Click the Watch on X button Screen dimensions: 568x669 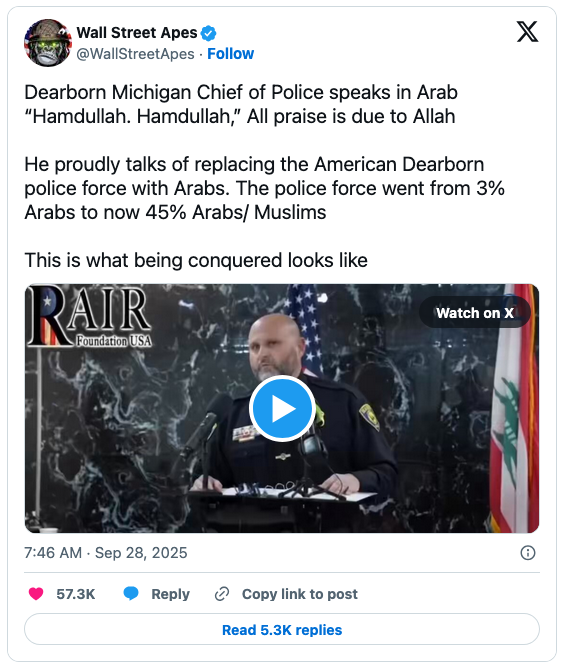pos(475,313)
